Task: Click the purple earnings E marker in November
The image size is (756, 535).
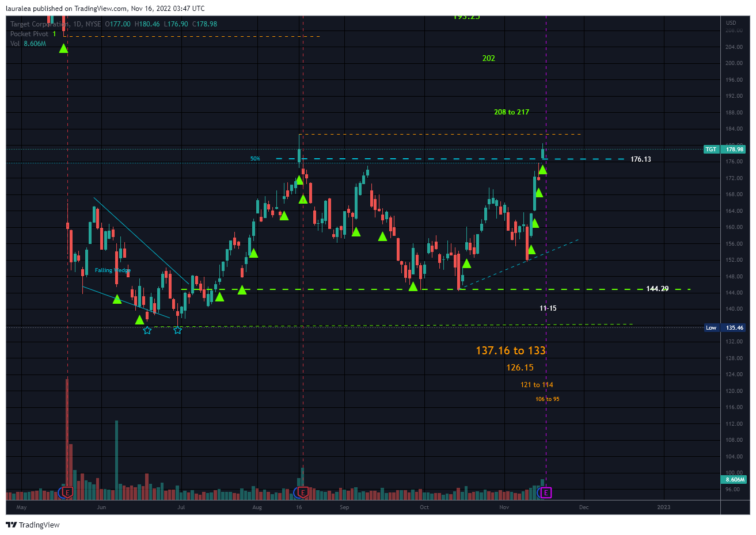Action: 546,492
